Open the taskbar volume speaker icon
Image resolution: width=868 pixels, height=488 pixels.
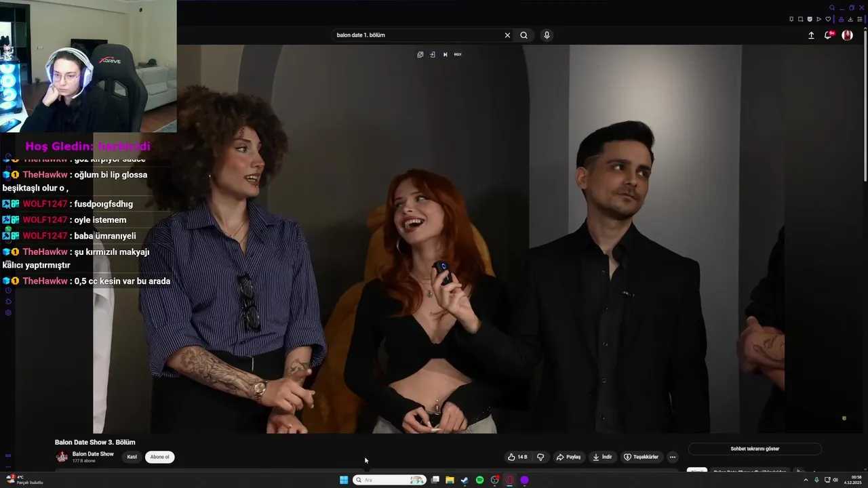[x=835, y=480]
